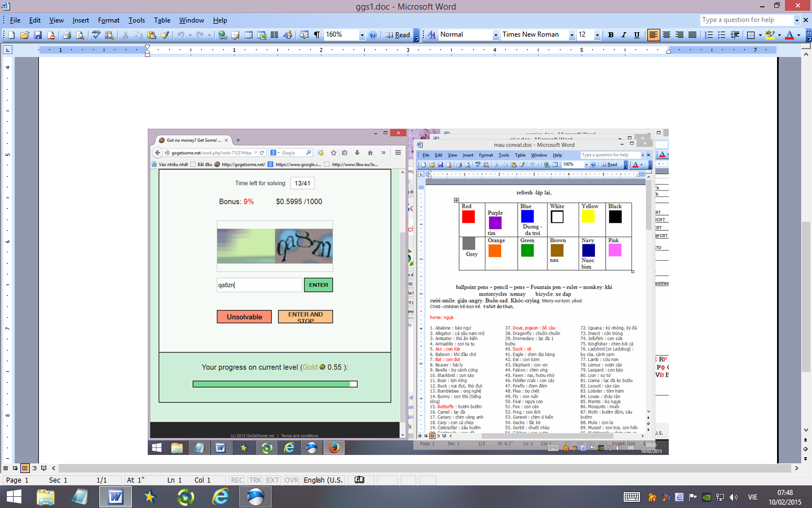Click the Read button in toolbar

click(x=398, y=35)
